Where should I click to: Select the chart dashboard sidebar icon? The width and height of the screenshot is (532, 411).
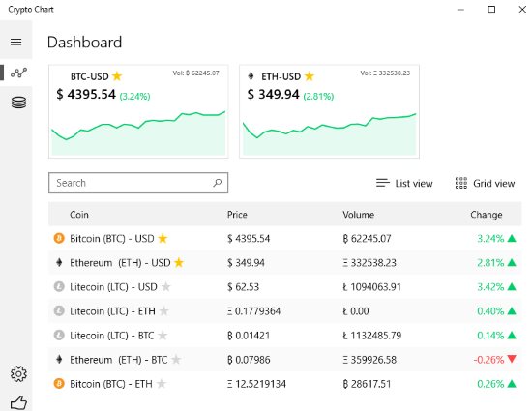coord(18,73)
